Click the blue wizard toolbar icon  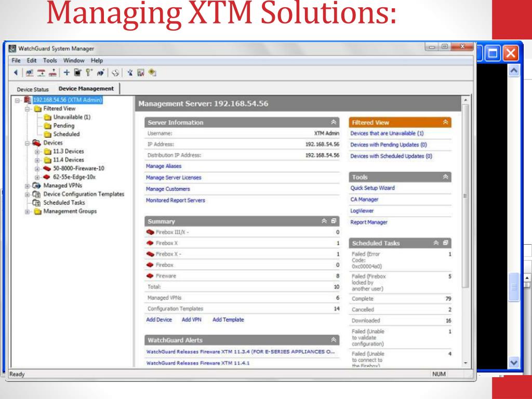(130, 72)
